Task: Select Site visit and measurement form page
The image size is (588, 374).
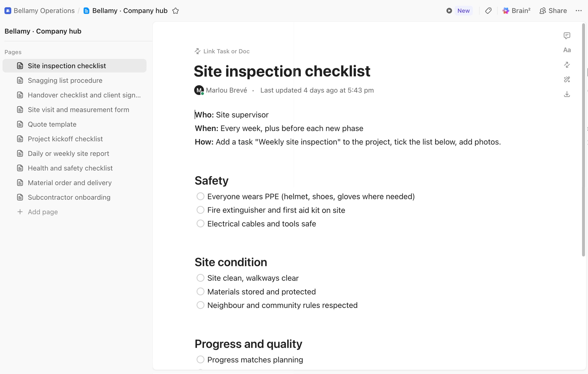Action: (x=74, y=110)
